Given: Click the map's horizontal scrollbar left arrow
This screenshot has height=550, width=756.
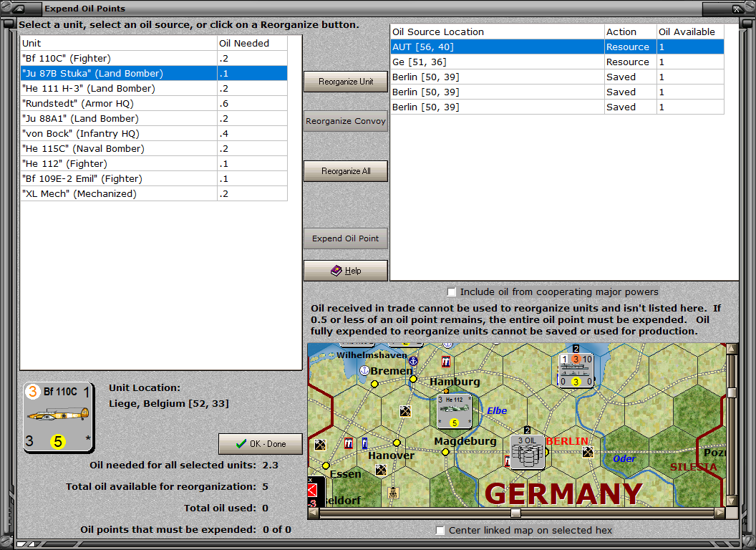Looking at the screenshot, I should tap(313, 513).
